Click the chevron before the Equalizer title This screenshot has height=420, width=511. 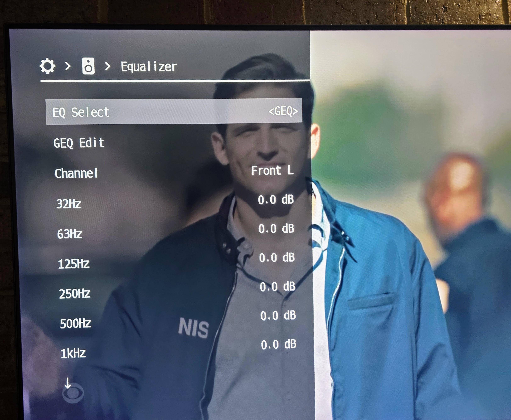click(108, 66)
